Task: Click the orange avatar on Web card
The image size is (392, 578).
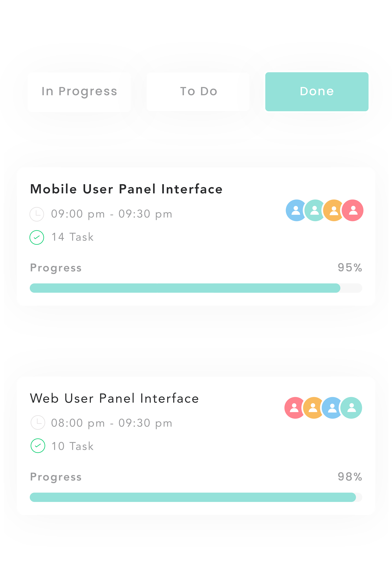Action: coord(313,408)
